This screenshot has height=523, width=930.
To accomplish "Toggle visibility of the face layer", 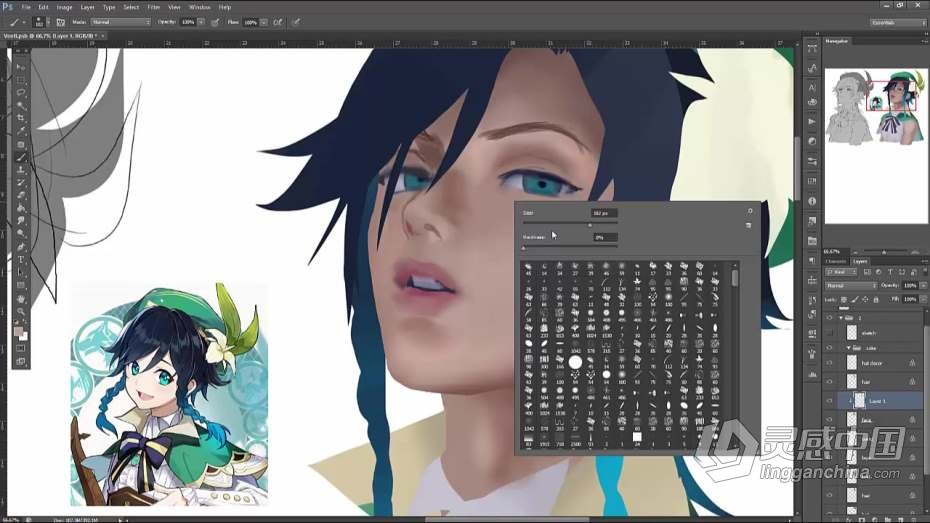I will coord(829,420).
